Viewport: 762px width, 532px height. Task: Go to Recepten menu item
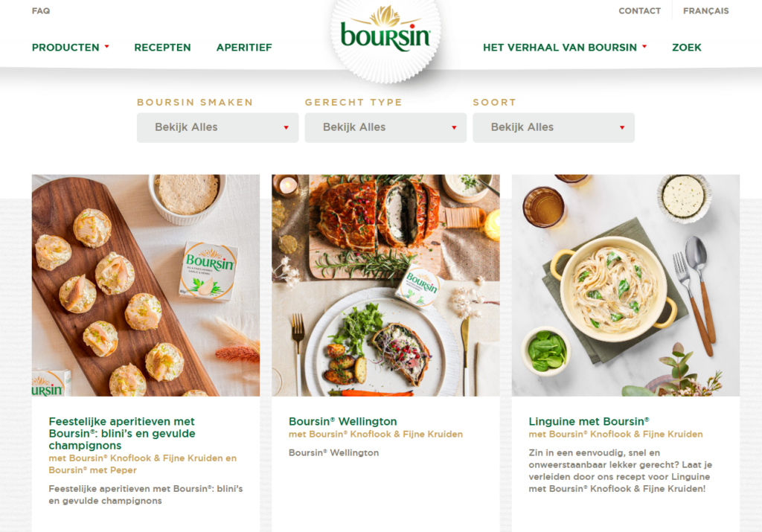[162, 48]
